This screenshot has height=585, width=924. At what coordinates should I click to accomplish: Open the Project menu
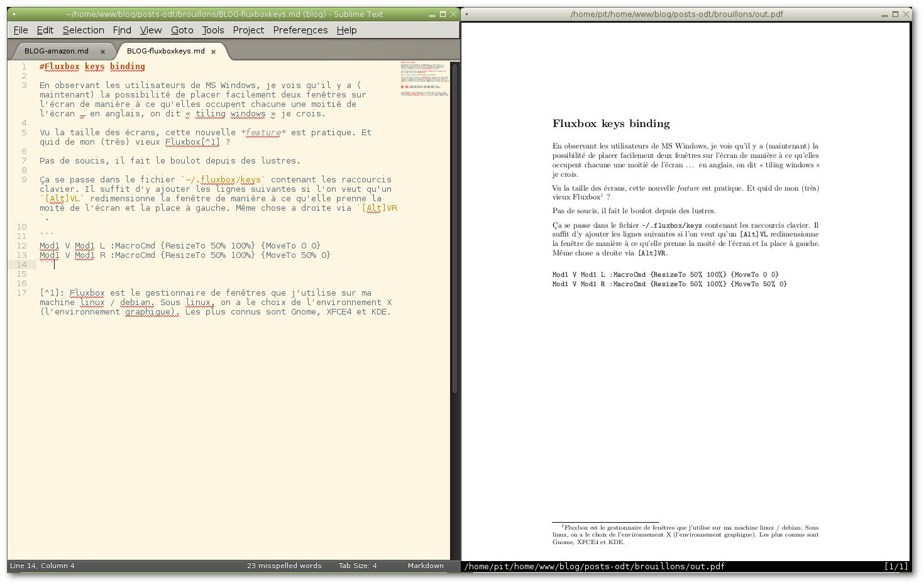tap(248, 30)
